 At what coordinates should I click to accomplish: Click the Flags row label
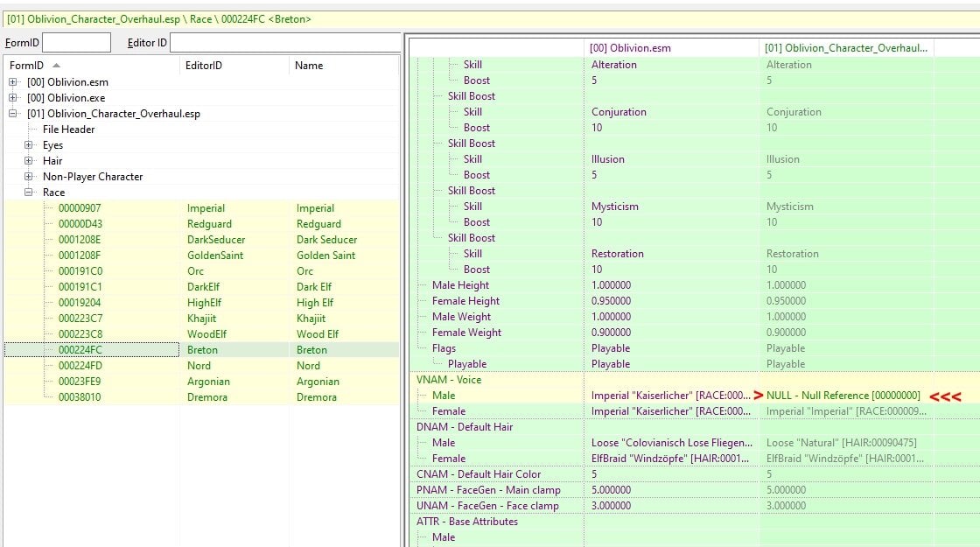pyautogui.click(x=444, y=348)
